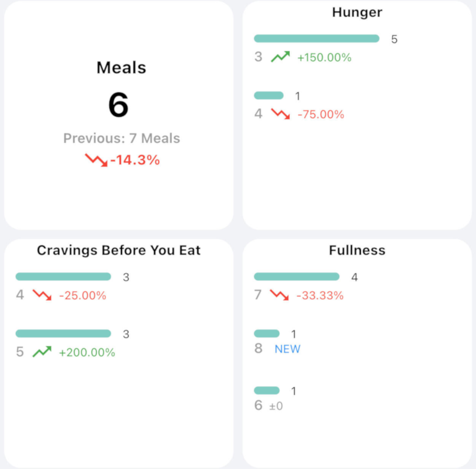Open the Meals card title
Viewport: 476px width, 469px height.
point(121,68)
